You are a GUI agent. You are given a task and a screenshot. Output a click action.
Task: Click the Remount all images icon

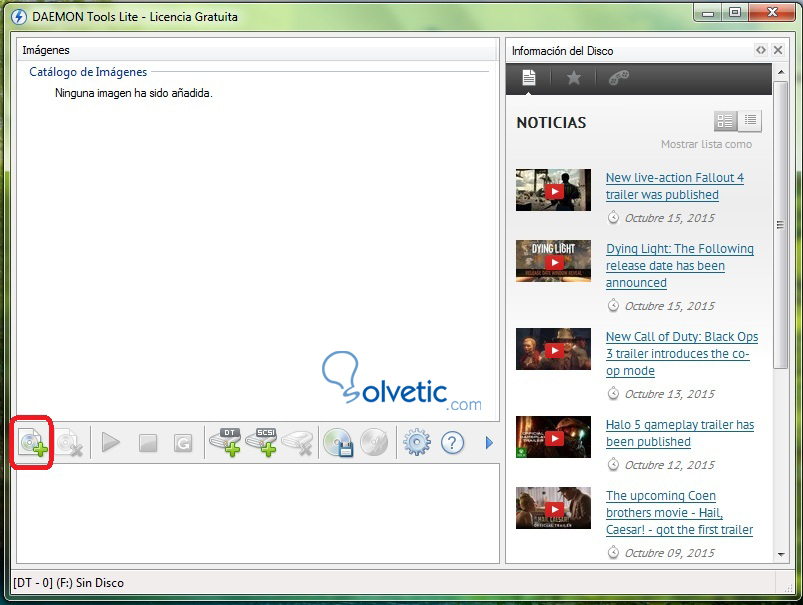point(183,443)
